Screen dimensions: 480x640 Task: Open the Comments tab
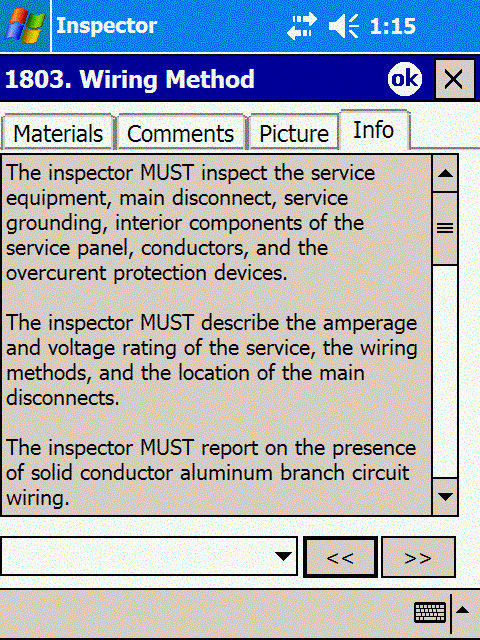(180, 133)
